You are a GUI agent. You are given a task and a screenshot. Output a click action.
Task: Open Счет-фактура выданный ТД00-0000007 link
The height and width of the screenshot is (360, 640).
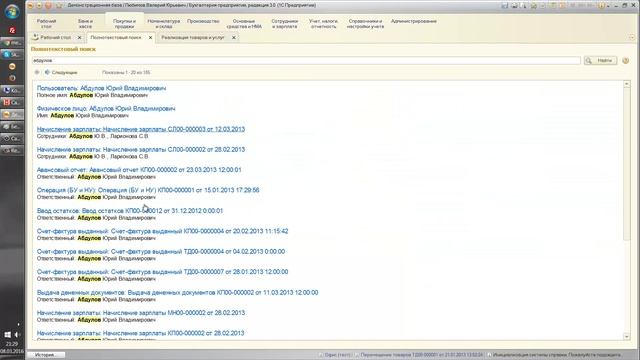(x=162, y=272)
